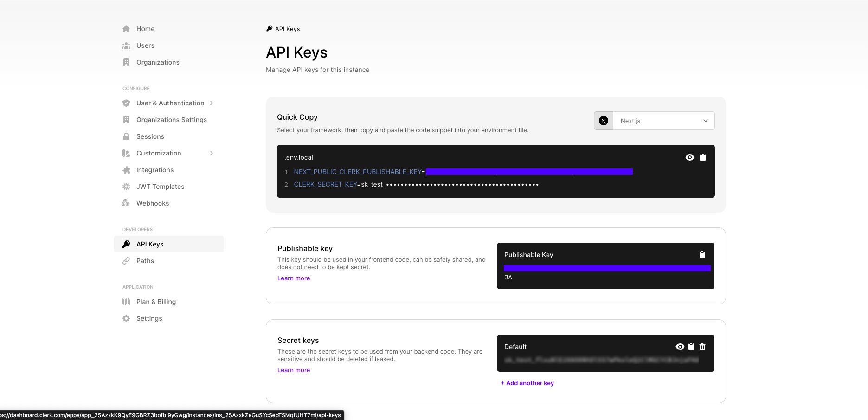Click the shield icon for User & Authentication
The height and width of the screenshot is (420, 868).
[x=126, y=103]
